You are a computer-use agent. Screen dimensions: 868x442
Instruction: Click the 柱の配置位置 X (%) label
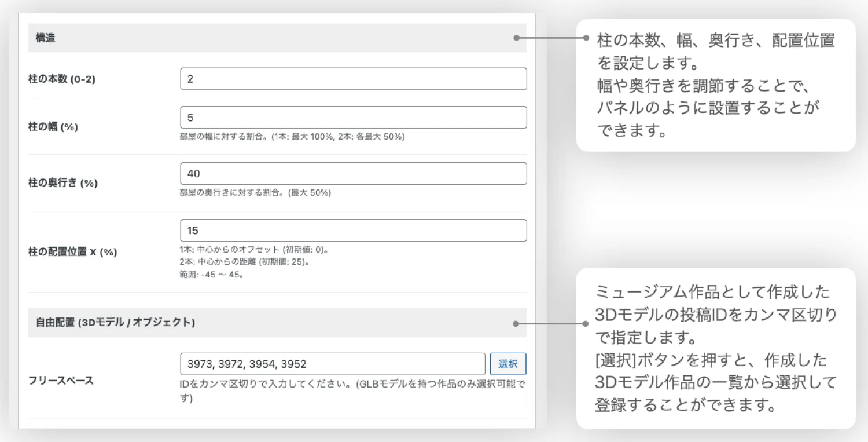click(73, 253)
